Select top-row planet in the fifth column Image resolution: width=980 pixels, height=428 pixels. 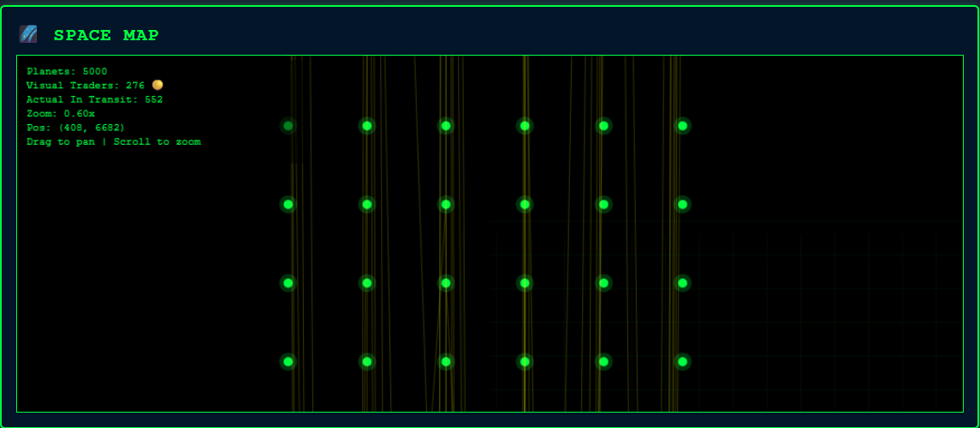click(603, 126)
